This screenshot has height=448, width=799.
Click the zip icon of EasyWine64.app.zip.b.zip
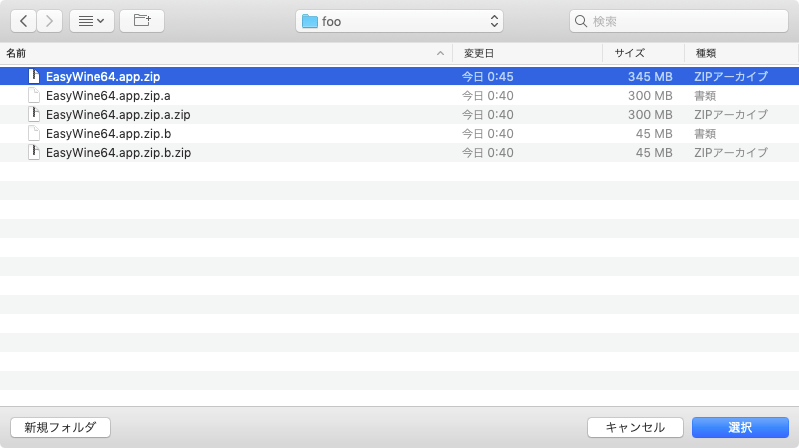pyautogui.click(x=34, y=152)
